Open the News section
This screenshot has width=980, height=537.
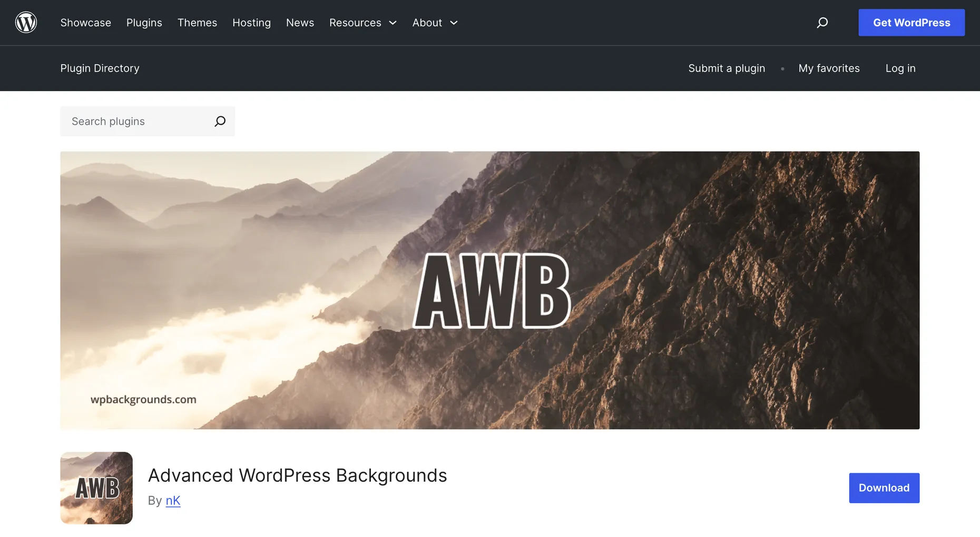click(x=300, y=23)
